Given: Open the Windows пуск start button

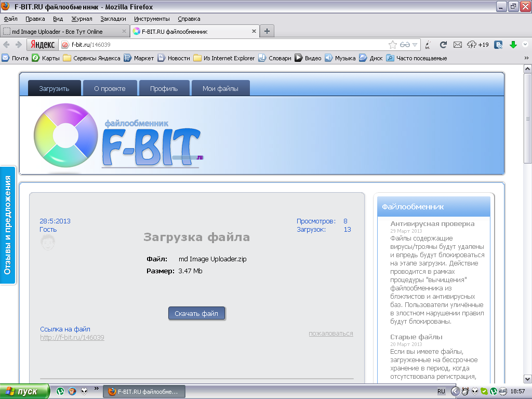Looking at the screenshot, I should point(24,392).
